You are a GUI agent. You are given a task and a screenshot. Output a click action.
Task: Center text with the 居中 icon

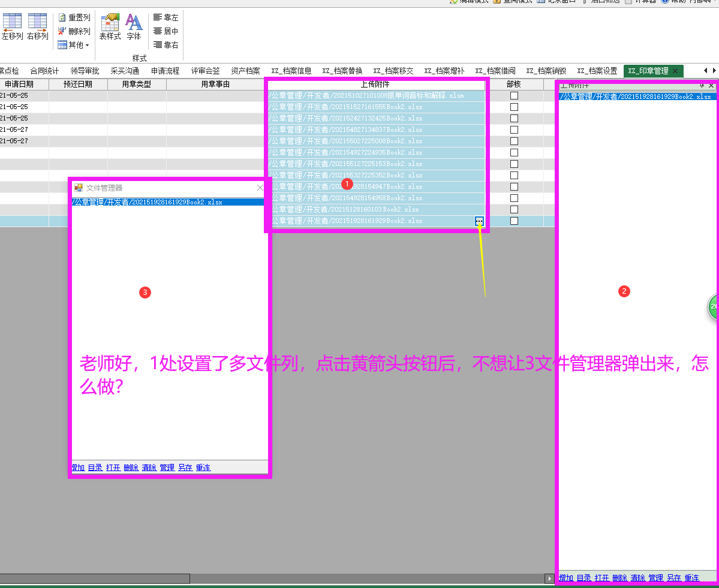click(x=158, y=31)
